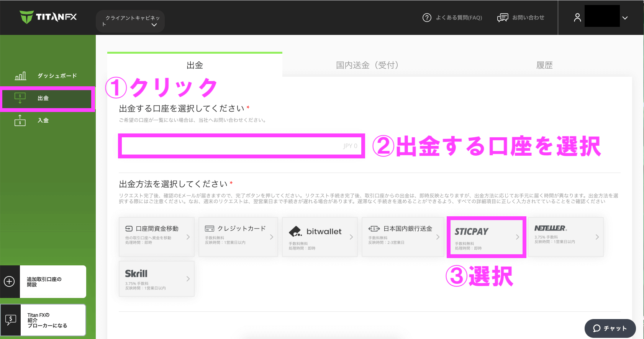
Task: Expand the account menu chevron
Action: (x=625, y=18)
